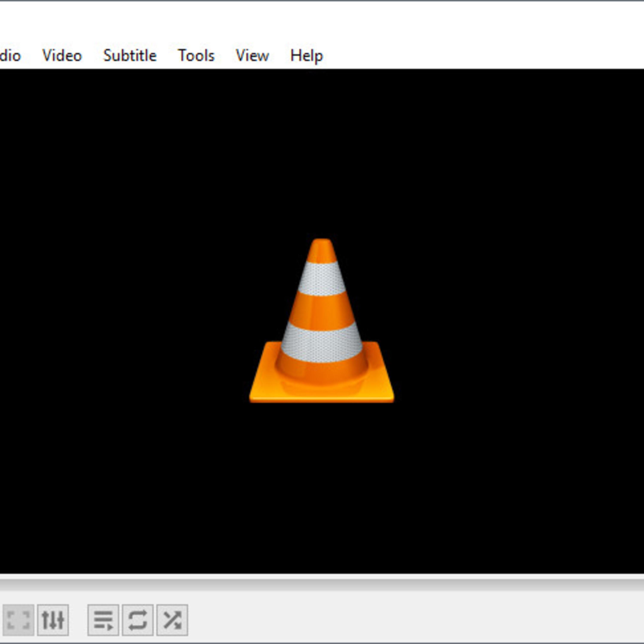Click the VLC cone in video area
This screenshot has height=644, width=644.
point(322,321)
